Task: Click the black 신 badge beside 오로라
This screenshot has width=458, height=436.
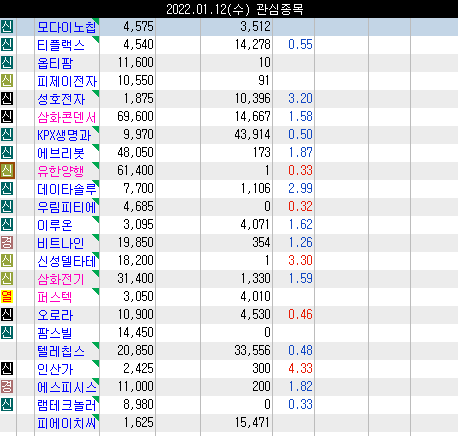Action: coord(7,315)
